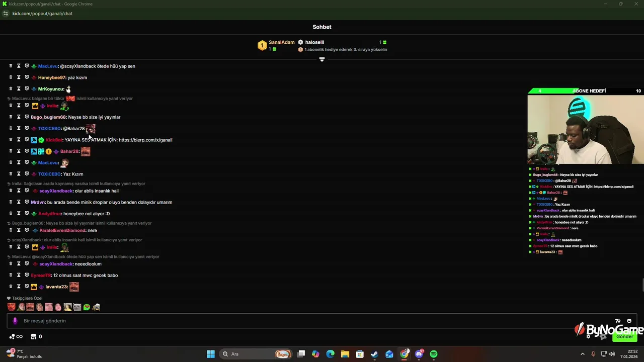Image resolution: width=644 pixels, height=362 pixels.
Task: Open the weather widget showing 7°C
Action: pyautogui.click(x=24, y=354)
